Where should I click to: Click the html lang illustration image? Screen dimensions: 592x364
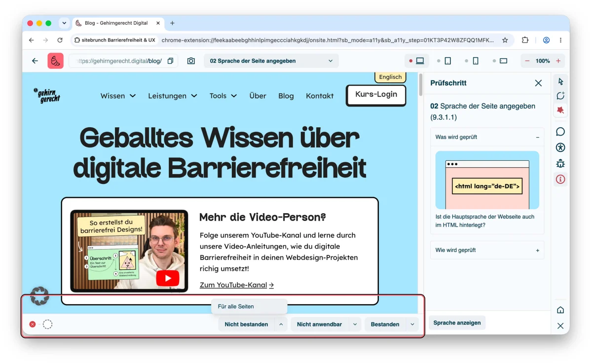point(487,180)
